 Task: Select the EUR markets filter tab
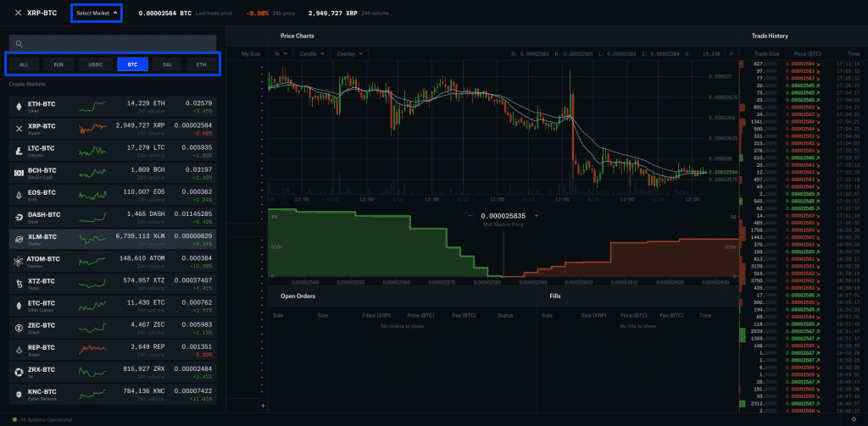click(59, 64)
